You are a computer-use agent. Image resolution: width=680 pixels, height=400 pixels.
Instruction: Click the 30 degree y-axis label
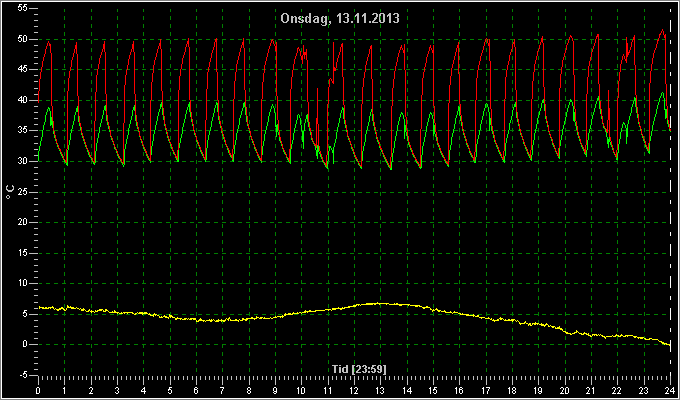pos(23,161)
